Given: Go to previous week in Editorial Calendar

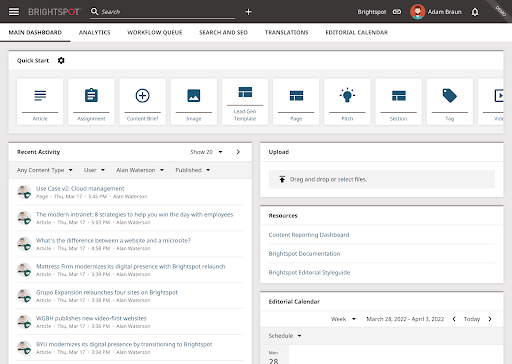Looking at the screenshot, I should (x=454, y=319).
